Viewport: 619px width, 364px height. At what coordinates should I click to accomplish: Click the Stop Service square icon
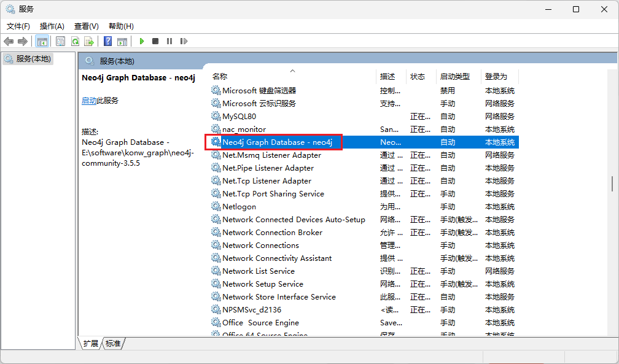(x=155, y=41)
